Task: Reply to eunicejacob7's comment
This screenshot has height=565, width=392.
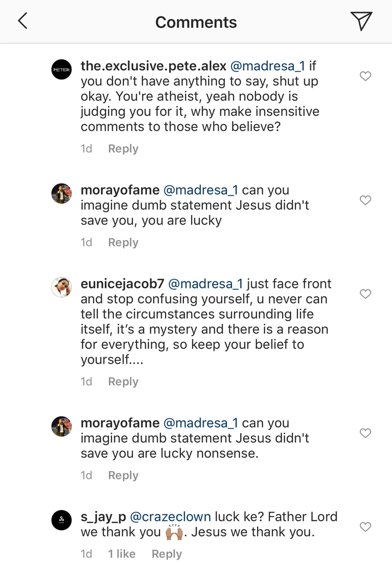Action: click(123, 382)
